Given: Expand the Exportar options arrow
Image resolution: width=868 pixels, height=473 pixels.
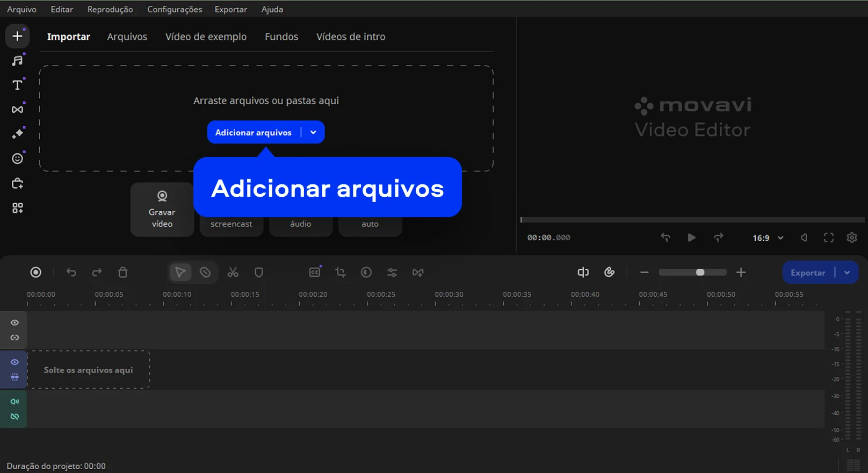Looking at the screenshot, I should coord(847,273).
